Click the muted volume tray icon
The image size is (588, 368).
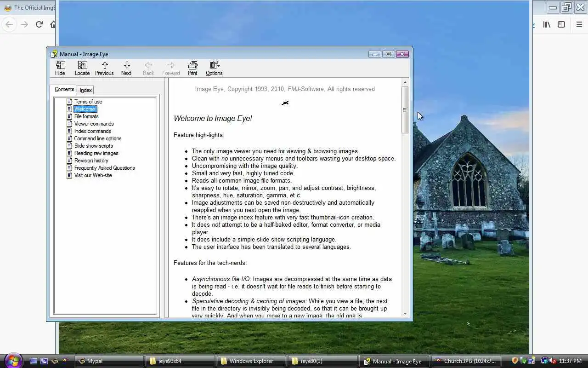pos(553,361)
